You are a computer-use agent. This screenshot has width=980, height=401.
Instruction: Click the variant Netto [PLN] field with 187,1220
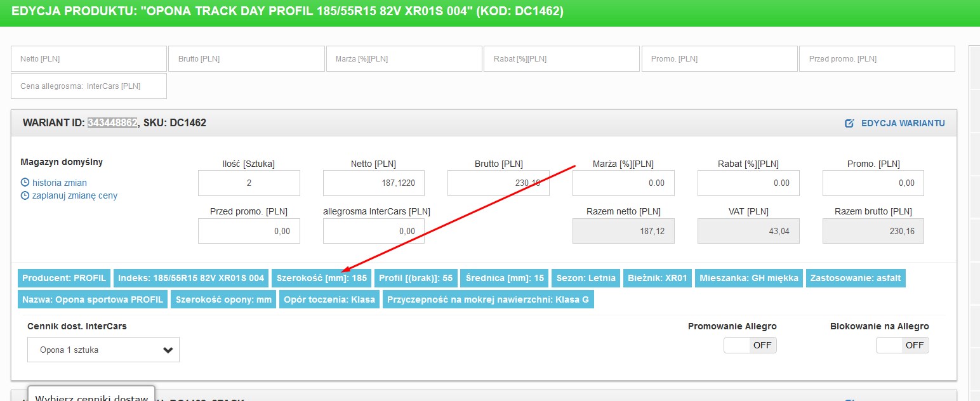[373, 183]
